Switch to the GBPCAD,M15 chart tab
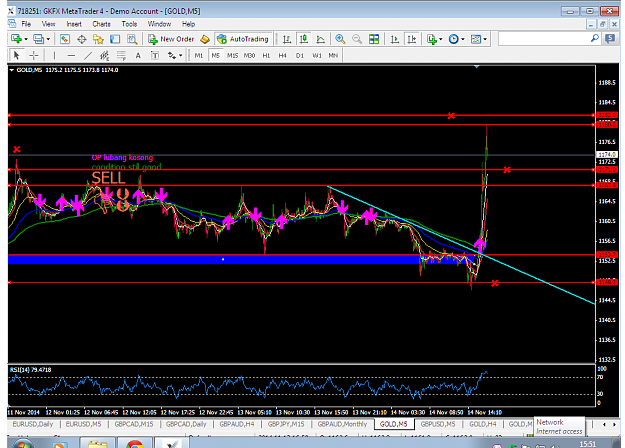This screenshot has height=448, width=625. [x=134, y=424]
